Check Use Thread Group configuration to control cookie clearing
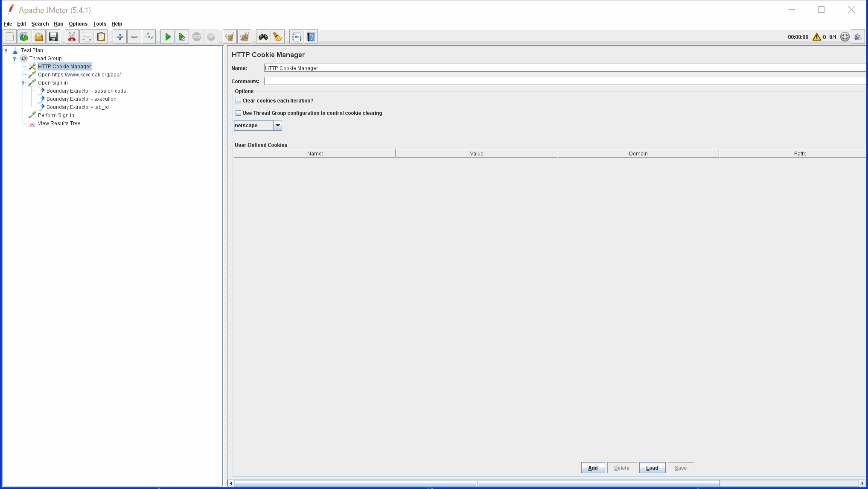The height and width of the screenshot is (489, 868). (239, 113)
